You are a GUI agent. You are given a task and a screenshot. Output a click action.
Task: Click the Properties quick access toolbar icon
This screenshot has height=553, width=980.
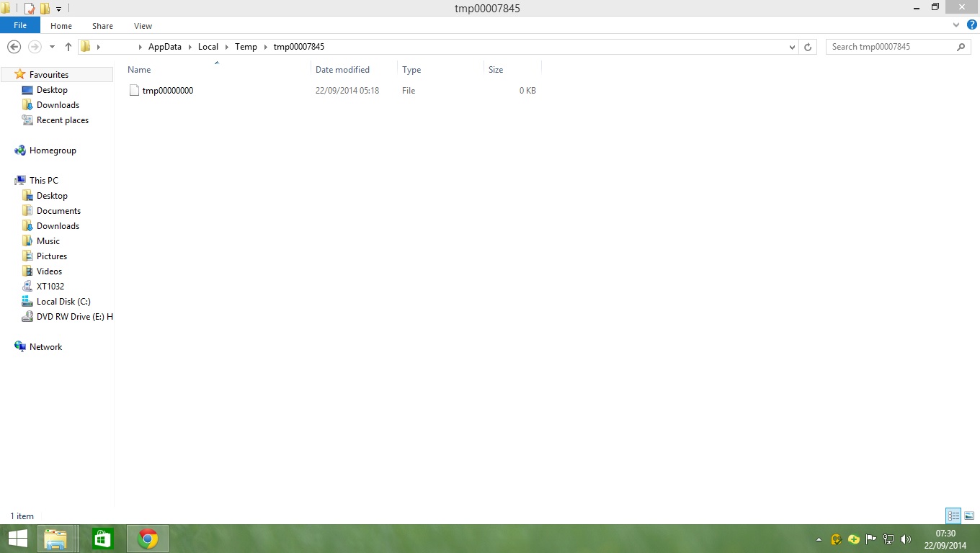tap(30, 9)
